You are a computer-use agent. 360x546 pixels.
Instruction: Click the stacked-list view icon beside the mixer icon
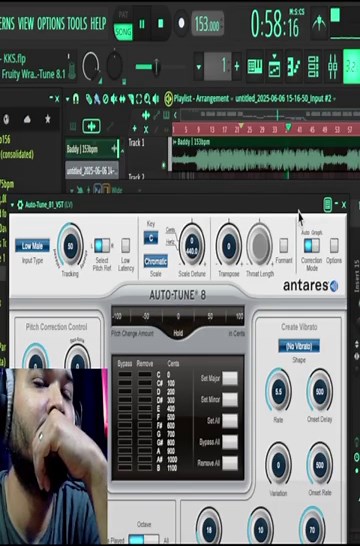pos(313,66)
